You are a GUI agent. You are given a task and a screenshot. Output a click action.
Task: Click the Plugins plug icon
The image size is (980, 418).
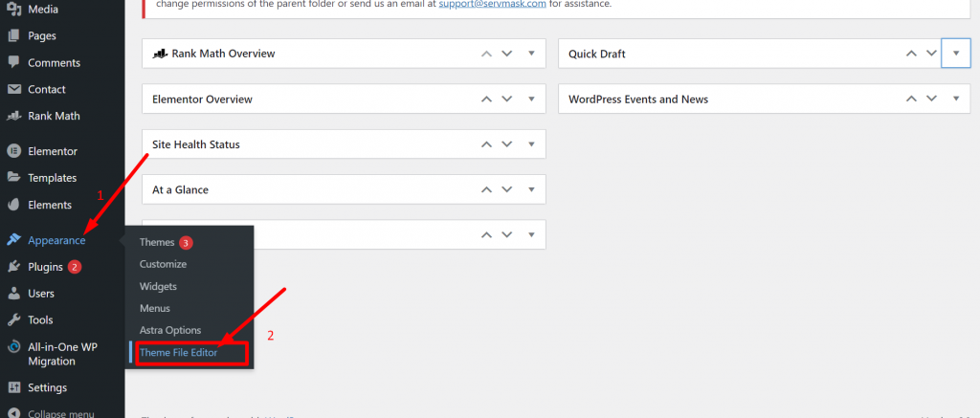(13, 267)
